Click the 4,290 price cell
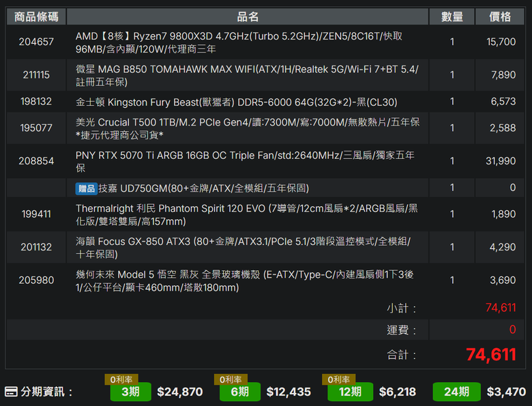 (503, 247)
